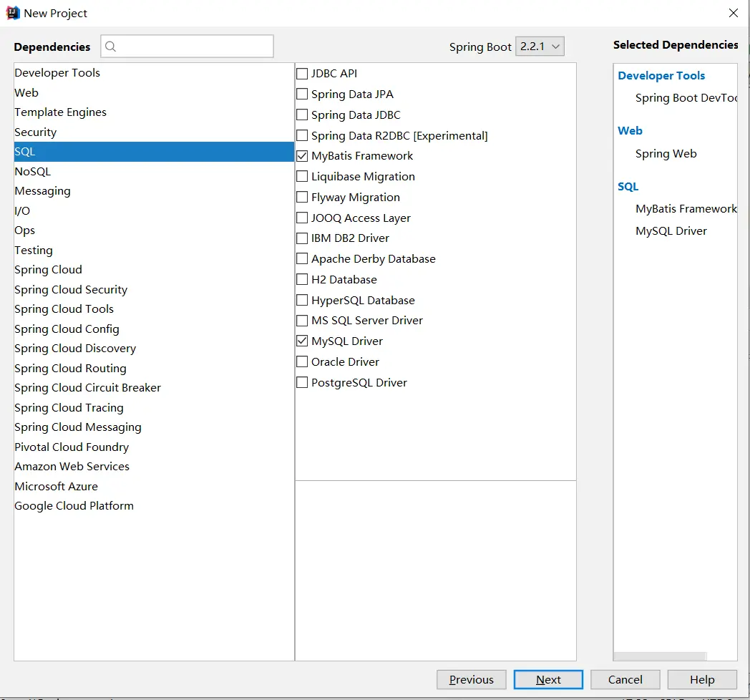Open Spring Cloud Tools category
The height and width of the screenshot is (700, 750).
coord(154,309)
